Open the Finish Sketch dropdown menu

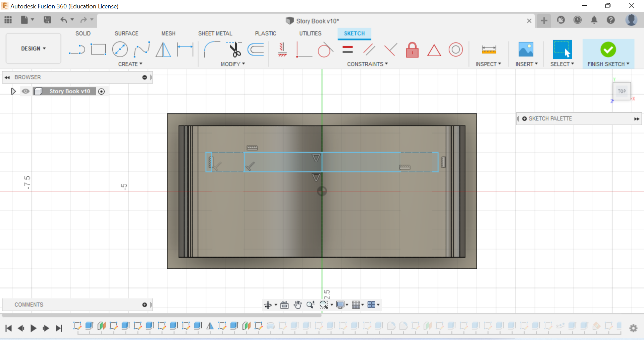pos(608,64)
